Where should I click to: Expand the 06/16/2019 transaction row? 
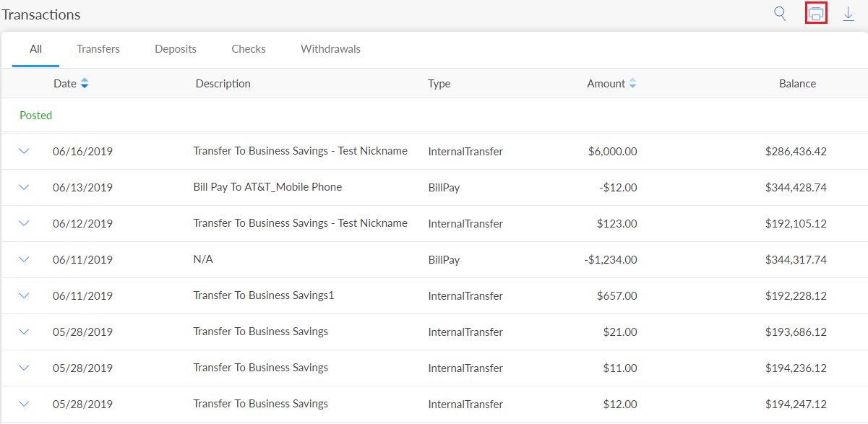tap(24, 151)
